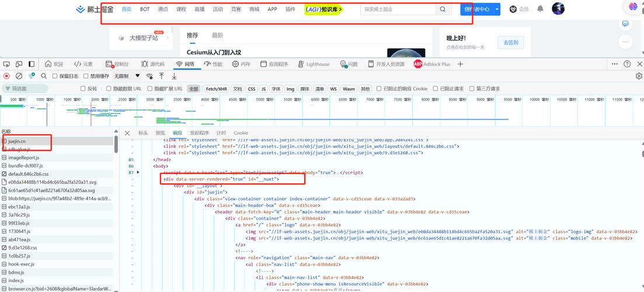Viewport: 644px width, 292px height.
Task: Click the import HAR upload arrow
Action: (162, 76)
